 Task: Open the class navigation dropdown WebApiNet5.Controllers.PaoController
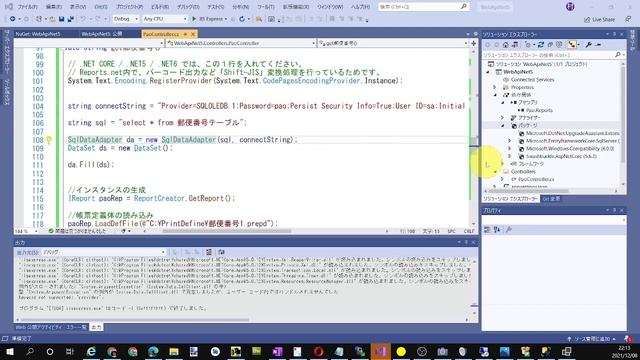tap(241, 43)
